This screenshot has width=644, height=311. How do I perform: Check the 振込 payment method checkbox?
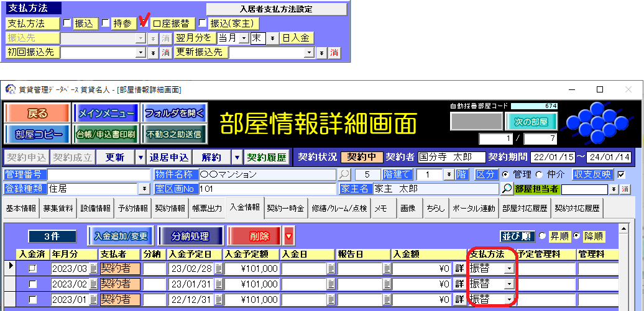pyautogui.click(x=67, y=24)
